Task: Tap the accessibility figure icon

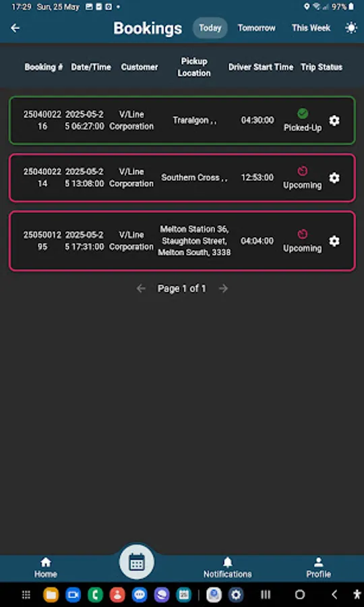Action: pyautogui.click(x=357, y=595)
